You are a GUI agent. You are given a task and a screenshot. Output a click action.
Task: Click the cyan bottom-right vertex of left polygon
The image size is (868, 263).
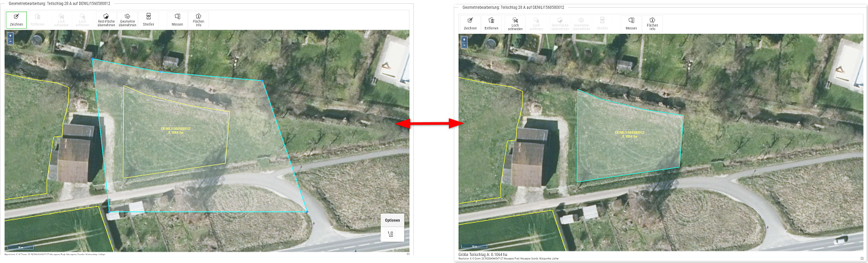pyautogui.click(x=307, y=211)
